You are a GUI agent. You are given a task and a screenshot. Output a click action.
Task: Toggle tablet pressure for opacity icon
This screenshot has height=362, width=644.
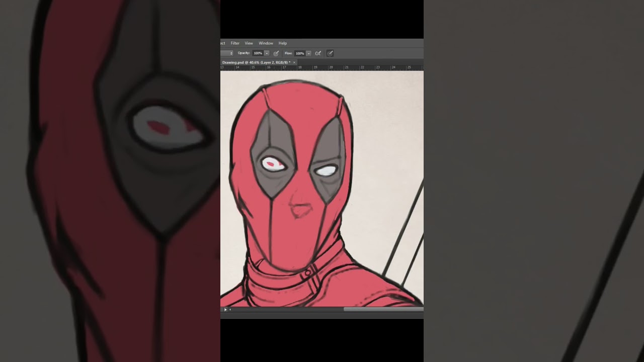coord(276,53)
